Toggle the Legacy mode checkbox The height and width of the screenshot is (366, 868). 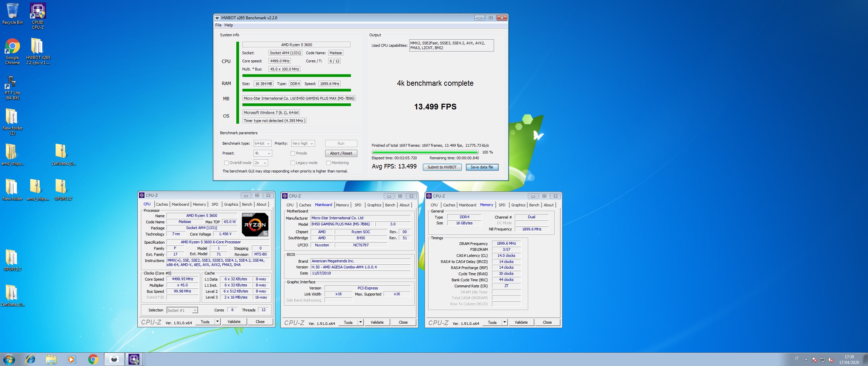coord(293,163)
